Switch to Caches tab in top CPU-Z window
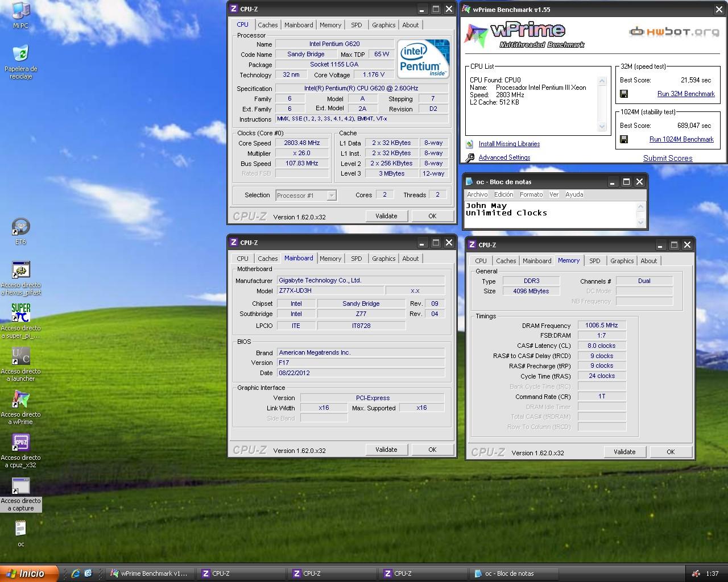728x582 pixels. pos(267,25)
